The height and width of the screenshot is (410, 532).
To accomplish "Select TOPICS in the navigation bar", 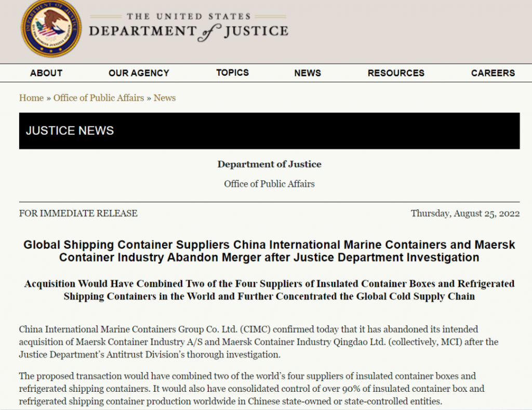I will point(232,73).
